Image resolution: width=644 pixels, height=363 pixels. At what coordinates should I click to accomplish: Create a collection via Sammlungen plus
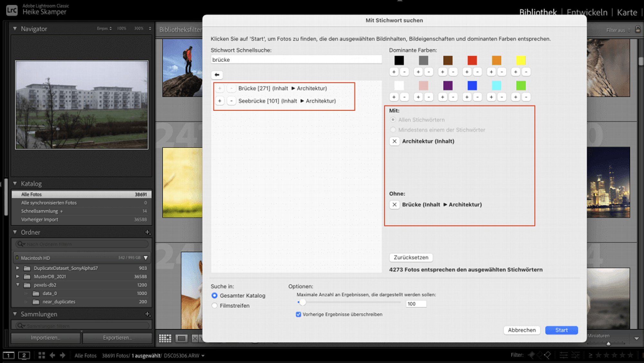(x=147, y=314)
